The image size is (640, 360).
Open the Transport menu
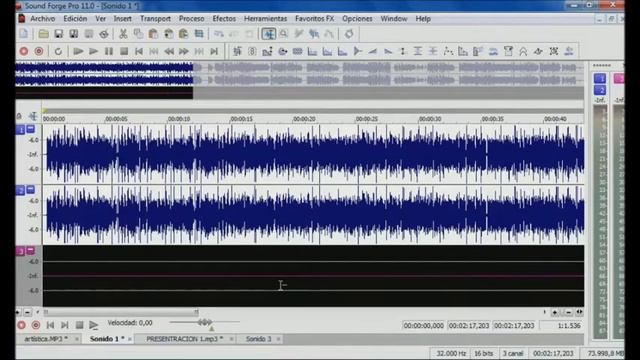coord(155,19)
